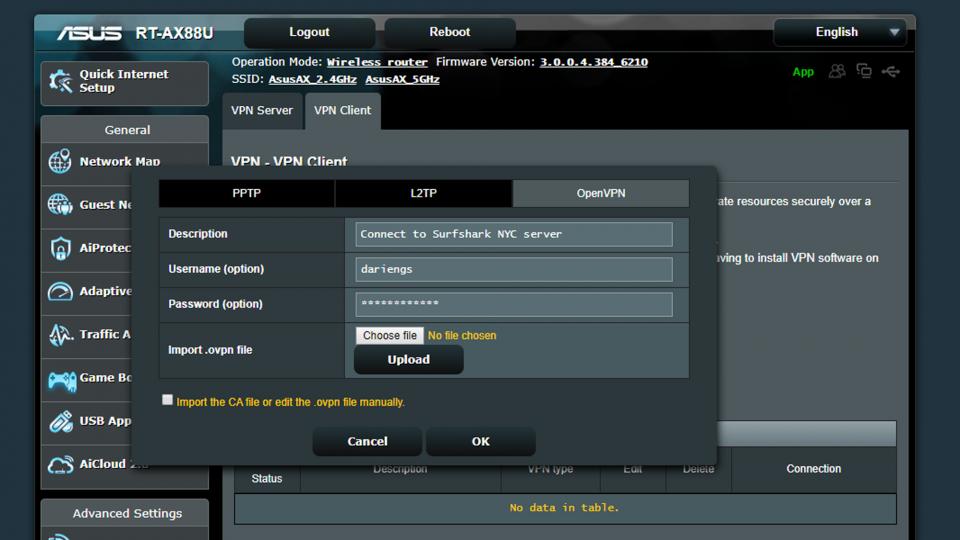Click the USB status icon in header

(890, 72)
